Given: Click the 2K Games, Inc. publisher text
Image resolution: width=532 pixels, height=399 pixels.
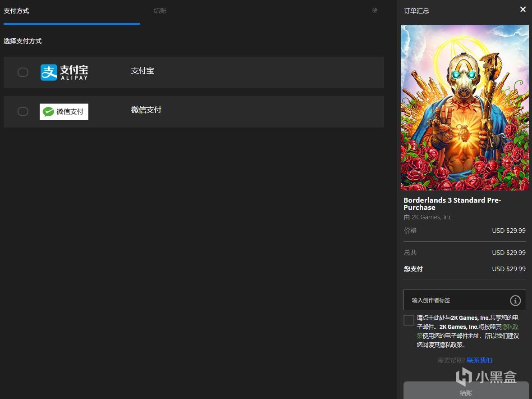Looking at the screenshot, I should pyautogui.click(x=432, y=218).
